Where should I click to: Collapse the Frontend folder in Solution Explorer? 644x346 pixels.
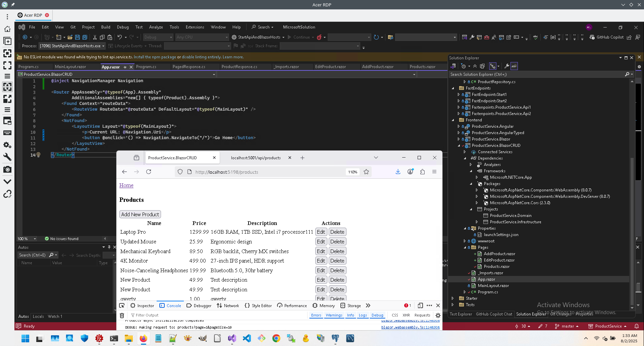(453, 120)
